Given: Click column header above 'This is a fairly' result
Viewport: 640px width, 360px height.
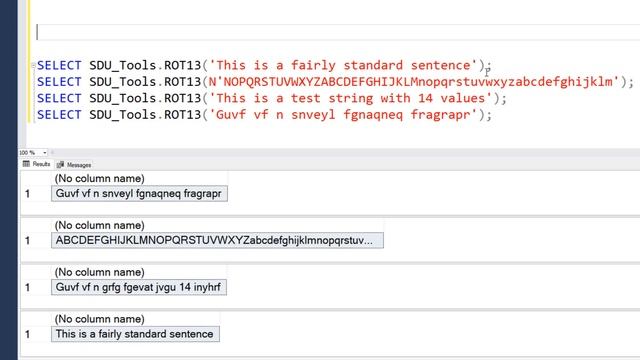Looking at the screenshot, I should coord(135,319).
